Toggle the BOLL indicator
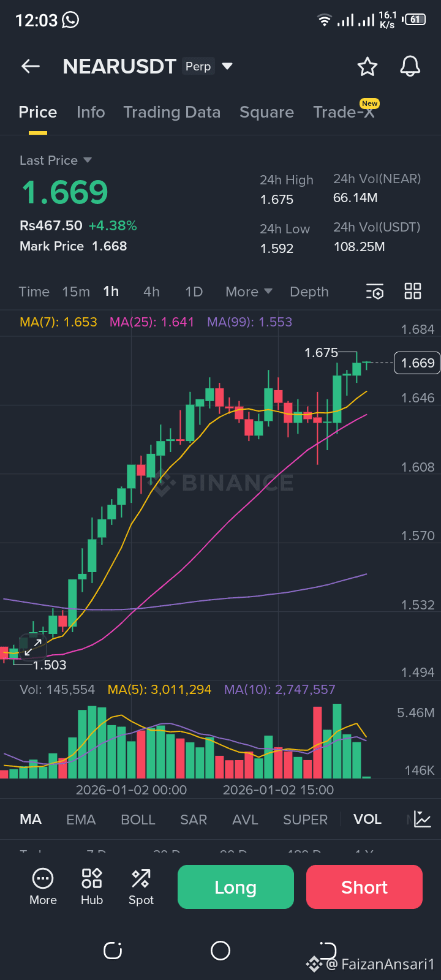Image resolution: width=441 pixels, height=980 pixels. point(138,820)
